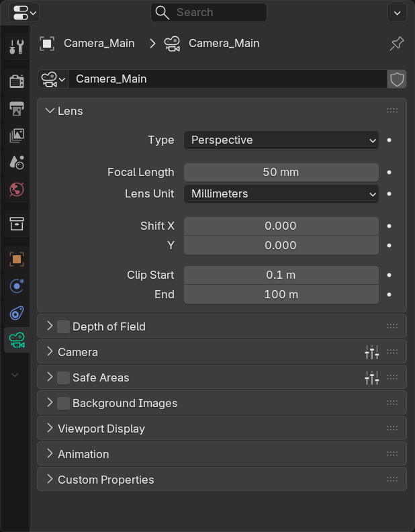415x532 pixels.
Task: Click the animate dot next to Type
Action: [x=389, y=140]
